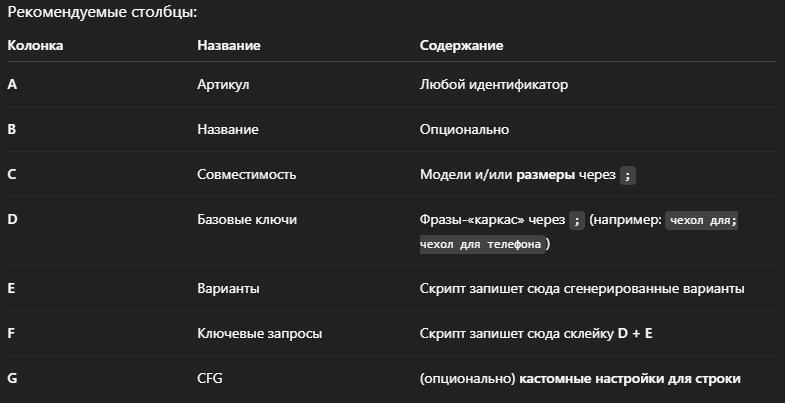Image resolution: width=785 pixels, height=403 pixels.
Task: Click the 'Ключевые запросы' cell
Action: pyautogui.click(x=259, y=334)
